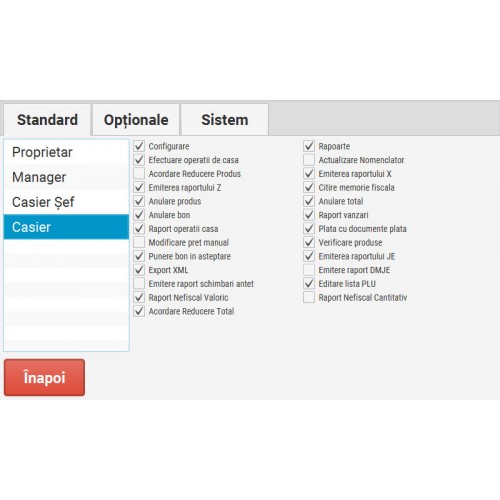Select Casier Șef in role list

pos(66,202)
